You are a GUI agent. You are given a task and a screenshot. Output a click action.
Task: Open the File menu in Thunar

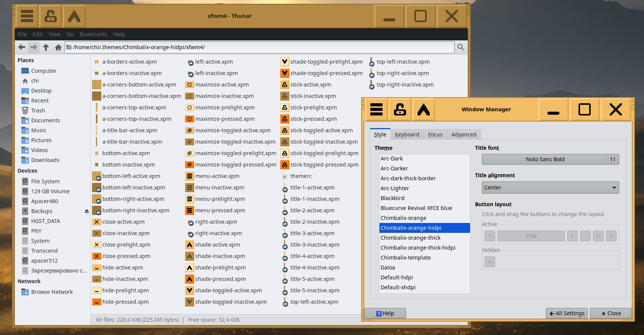pos(22,34)
